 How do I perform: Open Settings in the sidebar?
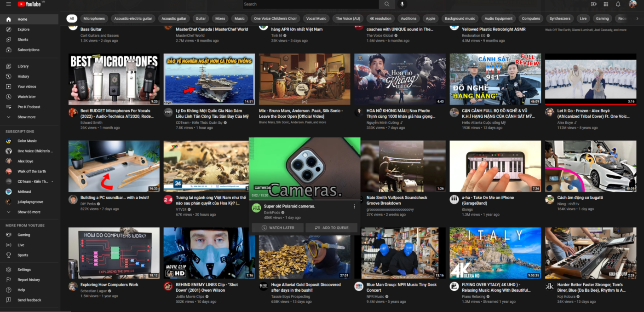coord(29,270)
